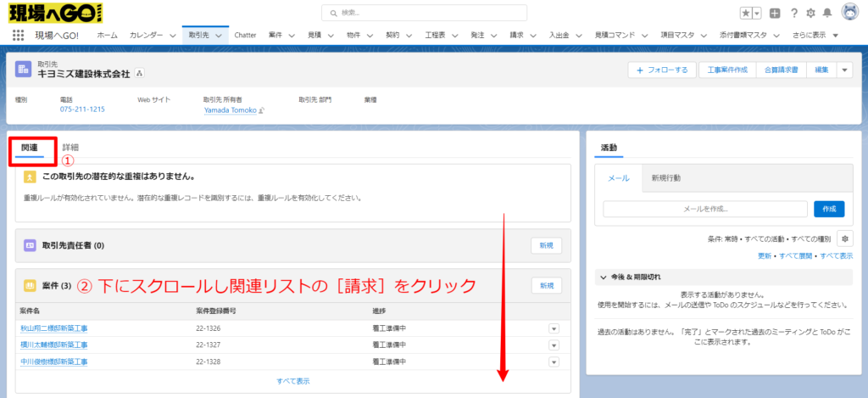Click phone number 075-211-1215

pos(82,109)
